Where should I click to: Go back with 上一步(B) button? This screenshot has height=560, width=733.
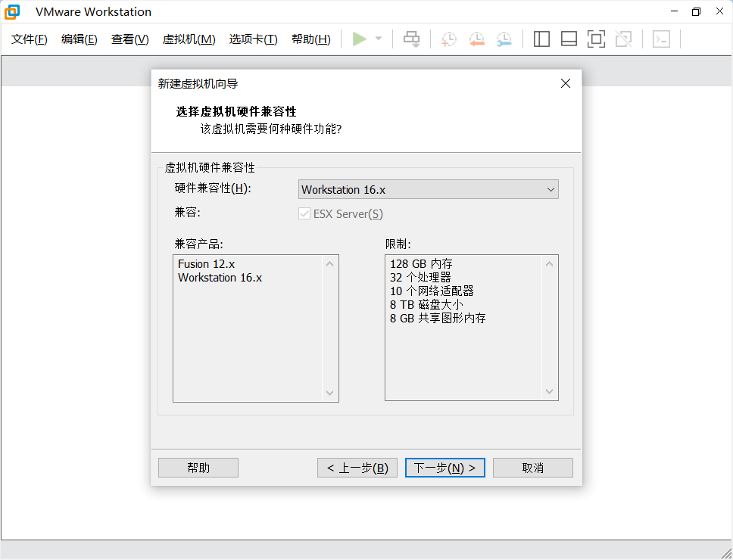coord(357,468)
